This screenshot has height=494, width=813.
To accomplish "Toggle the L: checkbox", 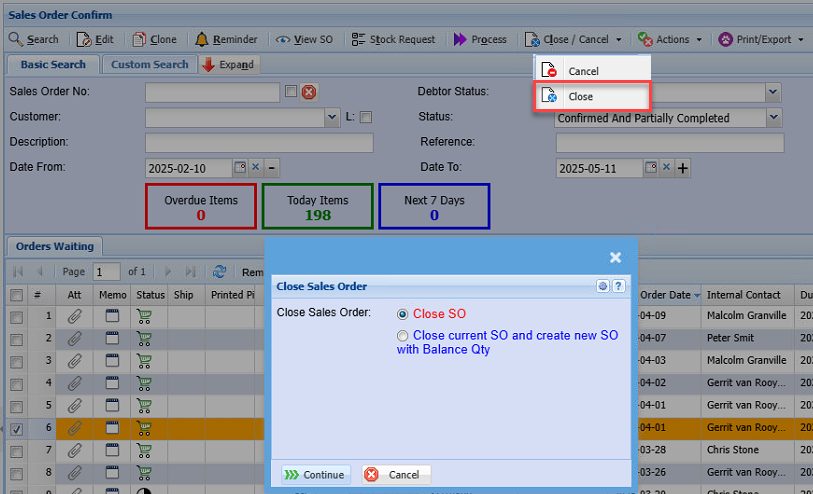I will 366,117.
